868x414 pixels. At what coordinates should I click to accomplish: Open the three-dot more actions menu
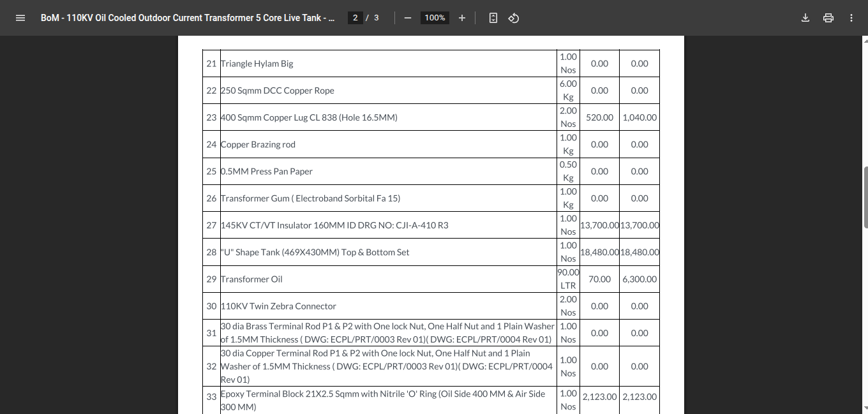tap(851, 18)
